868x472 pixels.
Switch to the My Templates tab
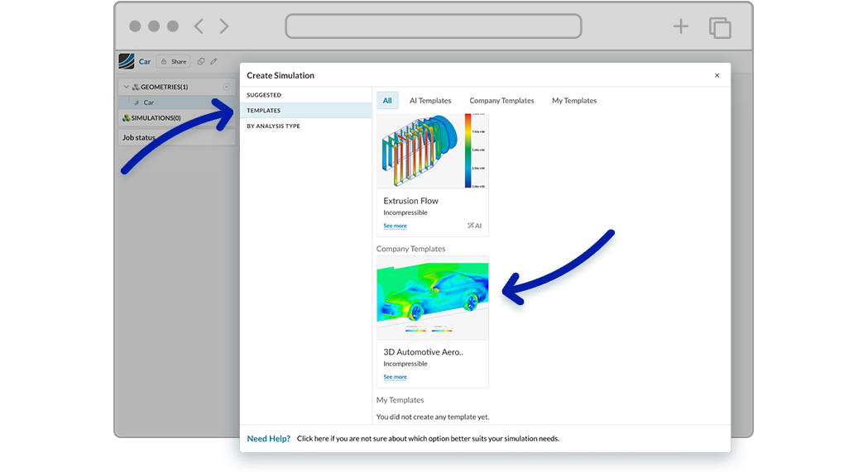point(574,101)
